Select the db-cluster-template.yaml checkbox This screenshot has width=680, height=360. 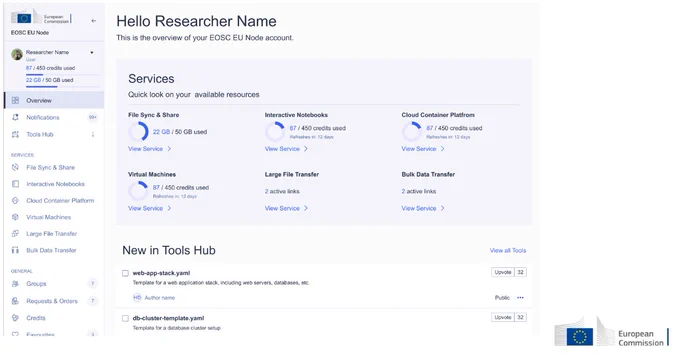[125, 318]
